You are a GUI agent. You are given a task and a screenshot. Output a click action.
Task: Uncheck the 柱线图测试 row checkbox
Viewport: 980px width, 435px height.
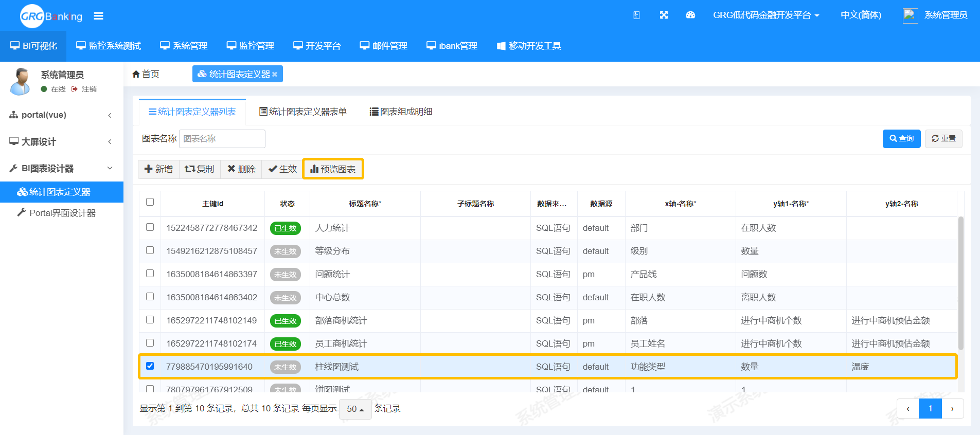coord(150,366)
